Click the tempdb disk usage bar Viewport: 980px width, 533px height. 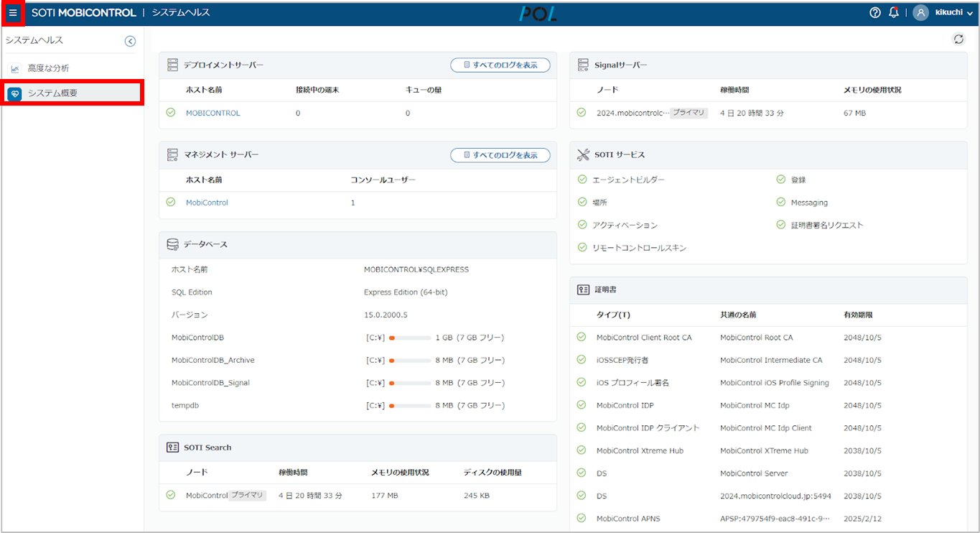pyautogui.click(x=410, y=406)
